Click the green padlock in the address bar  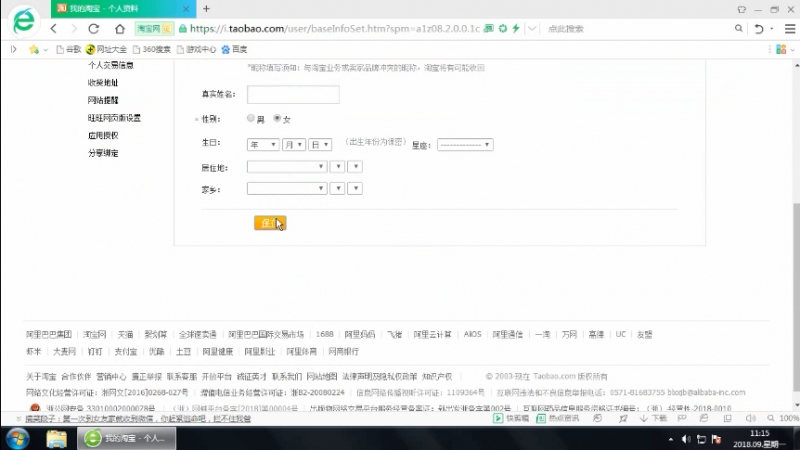click(x=183, y=29)
